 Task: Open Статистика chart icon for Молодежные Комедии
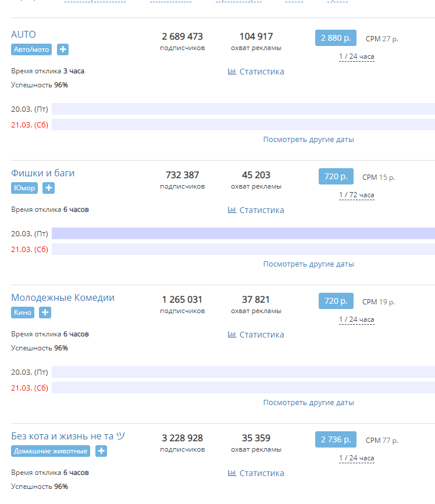pyautogui.click(x=232, y=335)
